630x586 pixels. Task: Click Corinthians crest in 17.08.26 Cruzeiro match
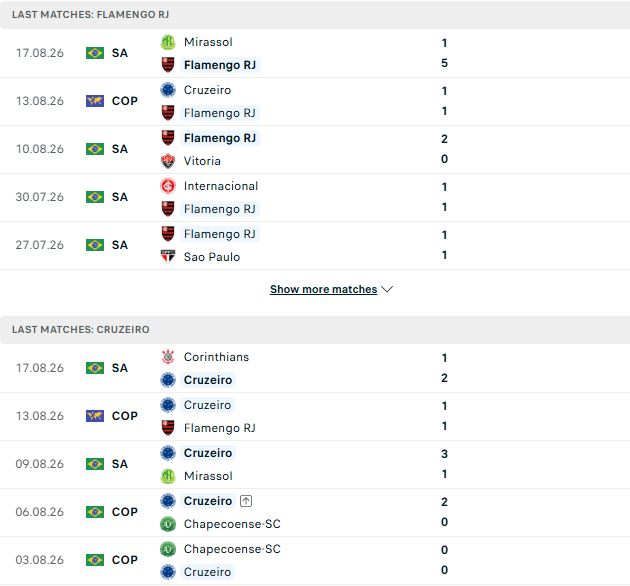point(168,357)
